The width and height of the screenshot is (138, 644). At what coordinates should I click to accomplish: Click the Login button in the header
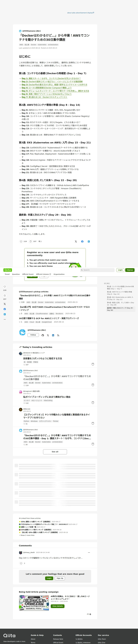[120, 270]
